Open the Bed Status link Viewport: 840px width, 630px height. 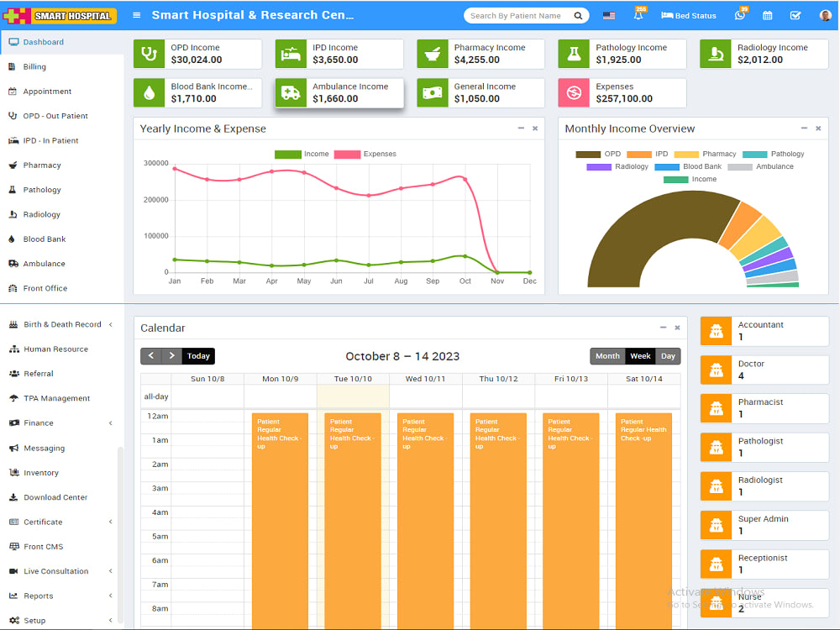point(689,15)
